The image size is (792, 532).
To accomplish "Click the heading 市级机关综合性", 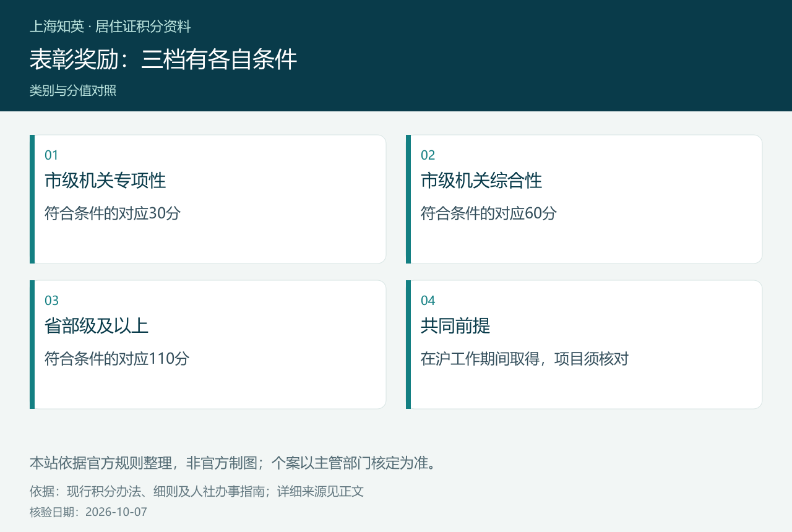I will tap(481, 181).
